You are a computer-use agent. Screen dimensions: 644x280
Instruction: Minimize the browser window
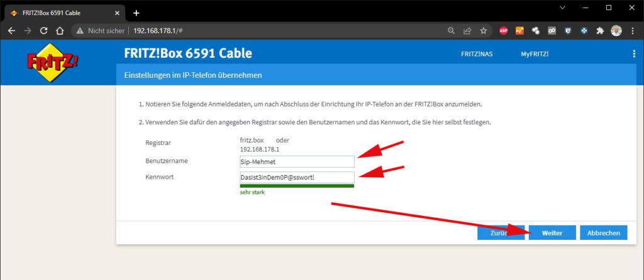coord(586,8)
